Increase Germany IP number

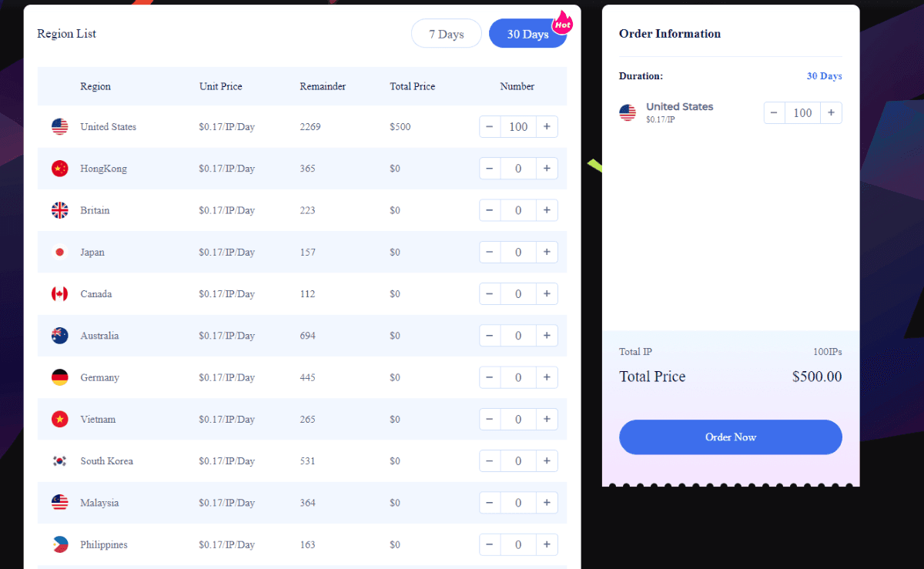(x=547, y=377)
